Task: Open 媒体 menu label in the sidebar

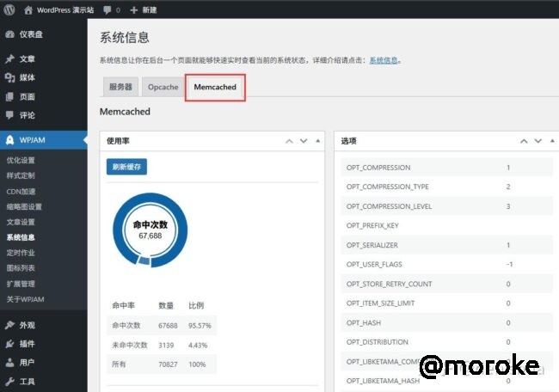Action: point(28,77)
